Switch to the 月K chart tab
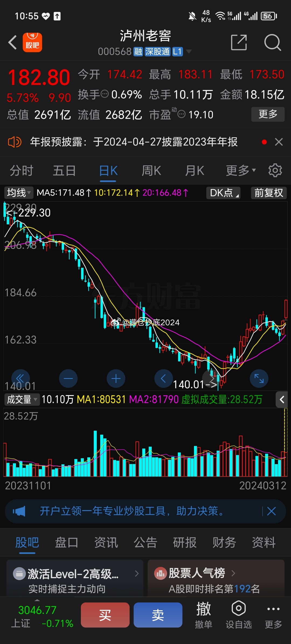The width and height of the screenshot is (291, 644). (x=195, y=171)
